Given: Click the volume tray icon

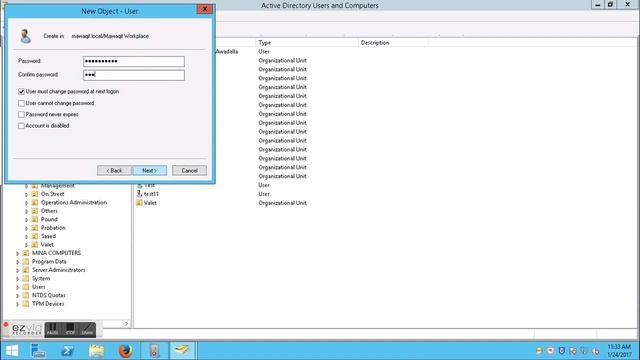Looking at the screenshot, I should [596, 351].
